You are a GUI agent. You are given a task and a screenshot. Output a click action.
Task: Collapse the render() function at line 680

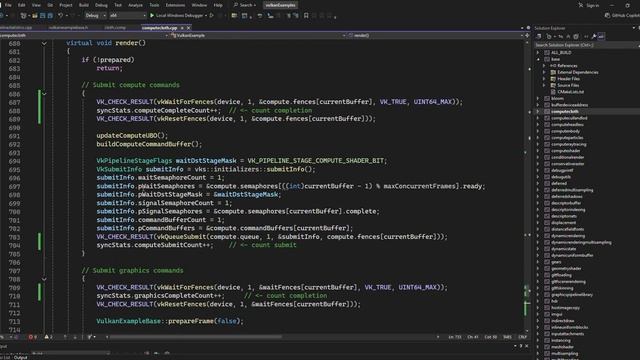(44, 43)
